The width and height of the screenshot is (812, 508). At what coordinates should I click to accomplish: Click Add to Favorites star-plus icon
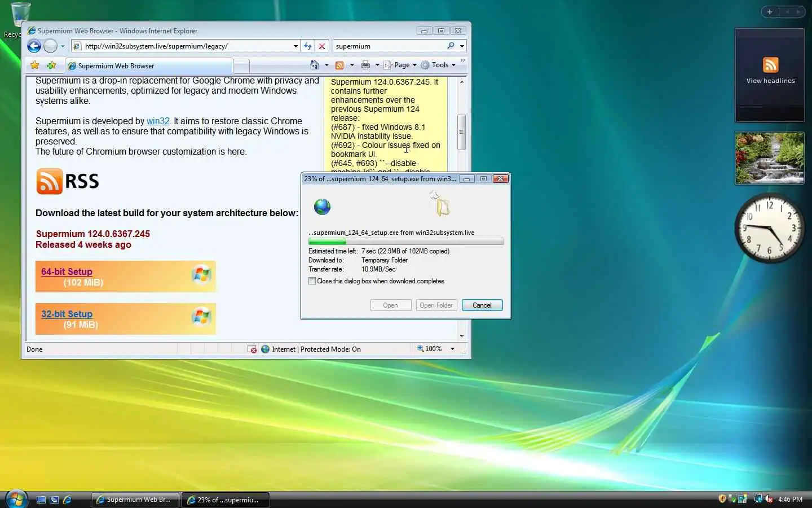click(51, 65)
